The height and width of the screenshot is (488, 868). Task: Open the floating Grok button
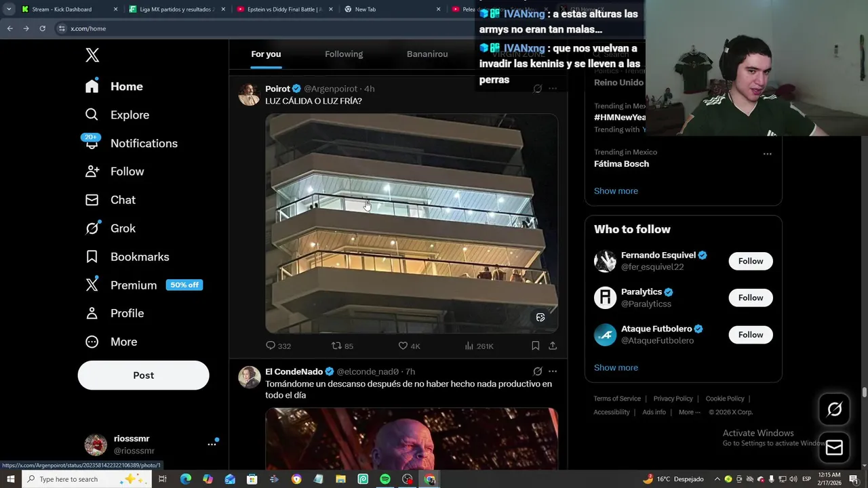(x=834, y=409)
